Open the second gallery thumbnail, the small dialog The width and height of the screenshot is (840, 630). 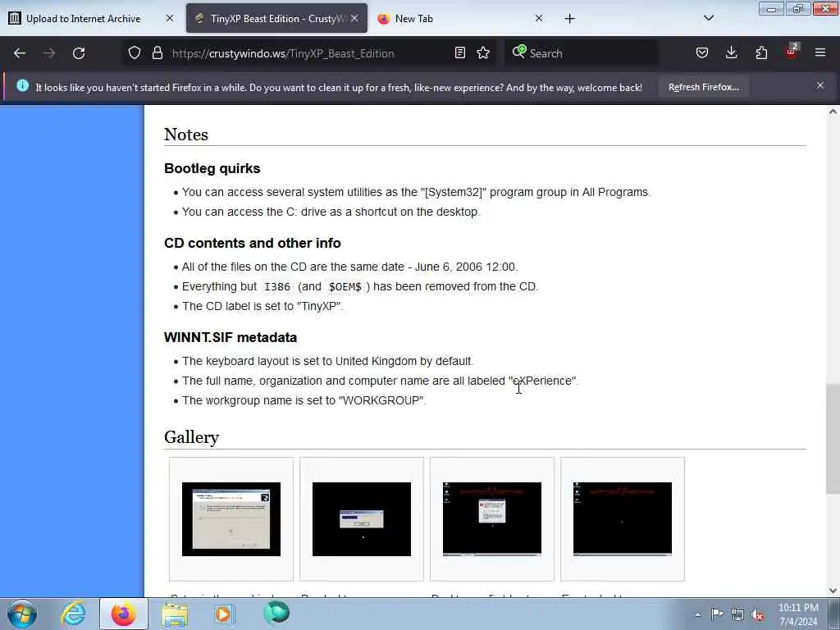pyautogui.click(x=362, y=518)
